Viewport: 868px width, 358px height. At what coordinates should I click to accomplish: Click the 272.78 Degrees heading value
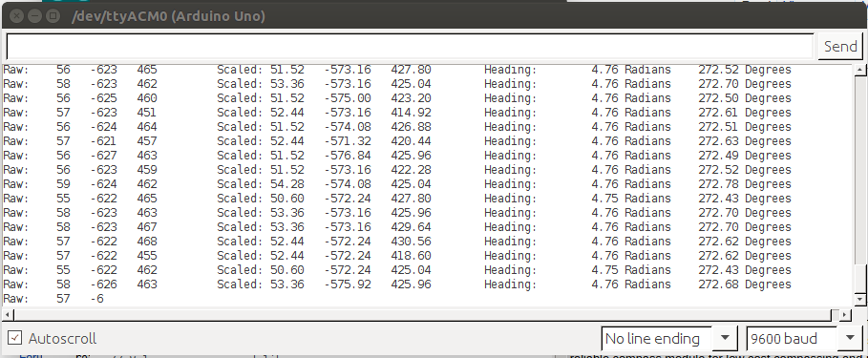(x=745, y=183)
